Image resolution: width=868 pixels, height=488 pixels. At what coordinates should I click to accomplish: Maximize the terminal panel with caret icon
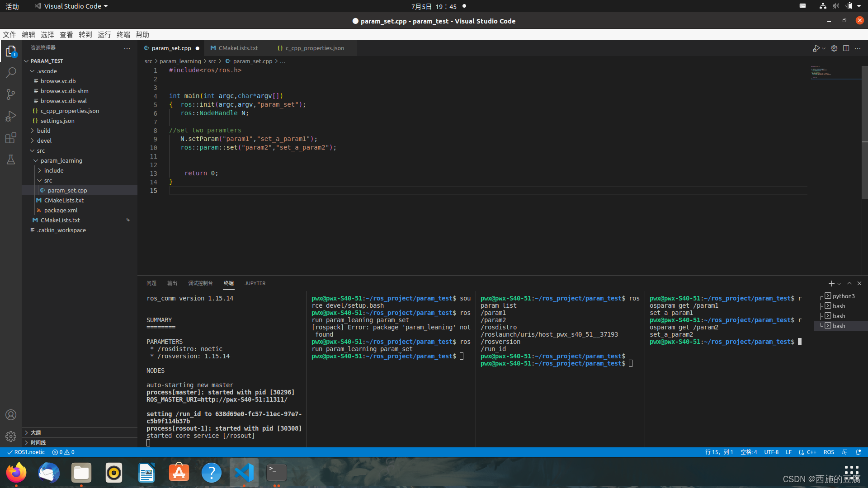(x=849, y=283)
